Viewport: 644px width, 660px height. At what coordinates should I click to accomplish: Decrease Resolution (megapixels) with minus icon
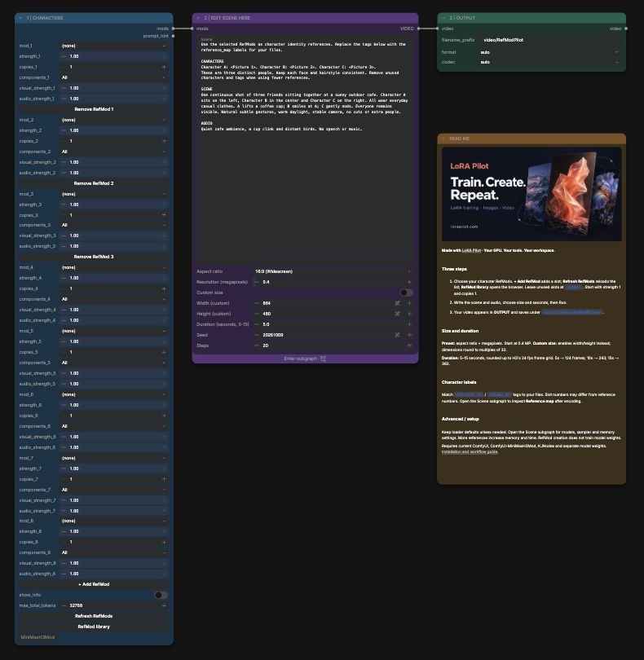[257, 282]
